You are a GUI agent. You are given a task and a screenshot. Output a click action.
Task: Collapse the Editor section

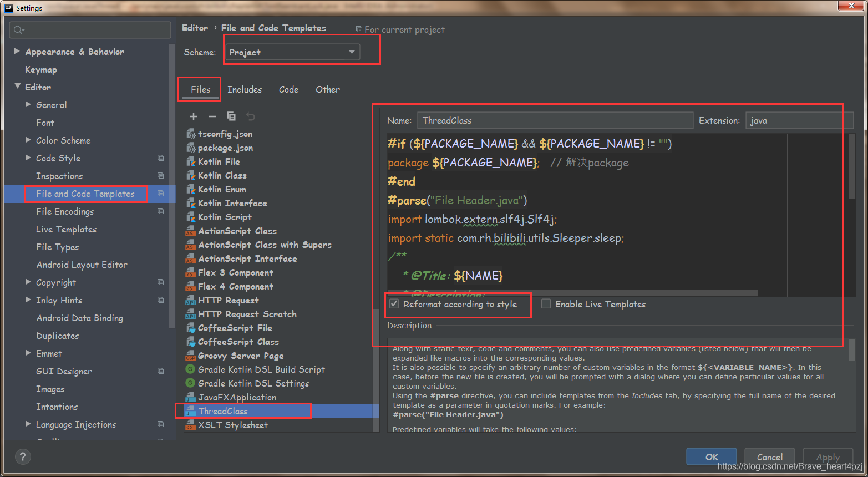pos(18,87)
